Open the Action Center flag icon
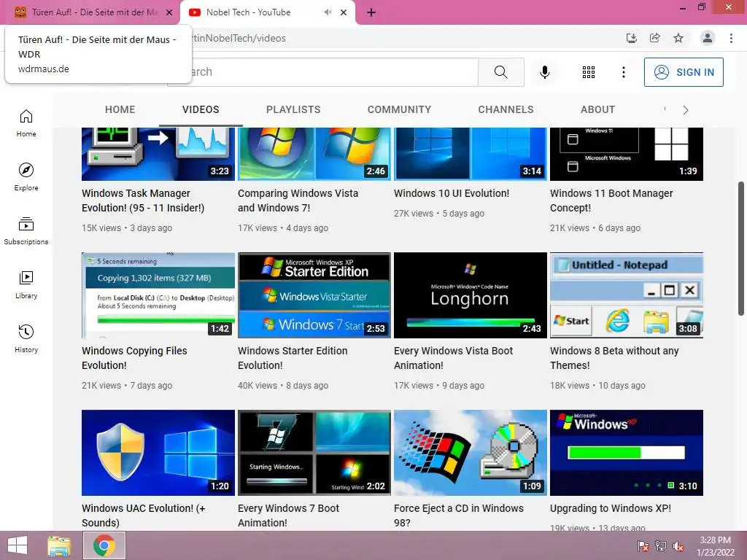Screen dimensions: 747x560 (x=643, y=545)
